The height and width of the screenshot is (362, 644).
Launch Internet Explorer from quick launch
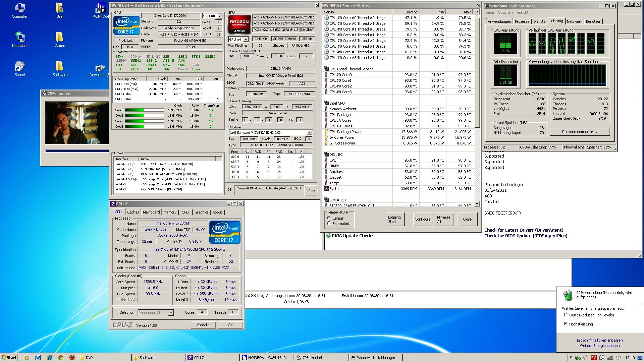(x=50, y=358)
